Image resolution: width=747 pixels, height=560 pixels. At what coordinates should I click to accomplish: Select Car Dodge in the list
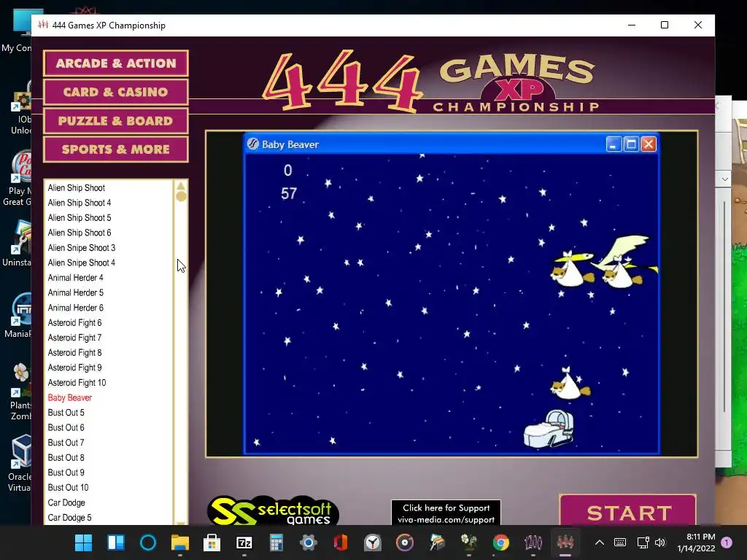(66, 503)
